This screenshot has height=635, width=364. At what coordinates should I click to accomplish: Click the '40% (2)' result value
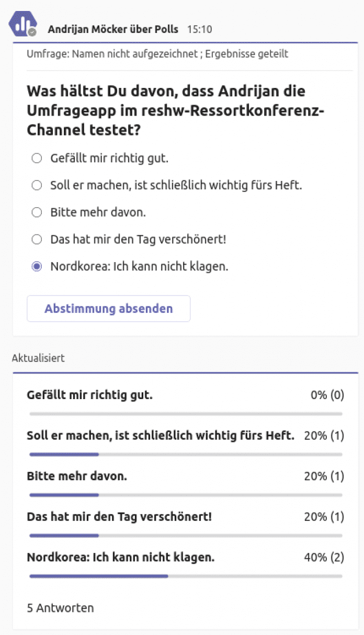pyautogui.click(x=324, y=558)
